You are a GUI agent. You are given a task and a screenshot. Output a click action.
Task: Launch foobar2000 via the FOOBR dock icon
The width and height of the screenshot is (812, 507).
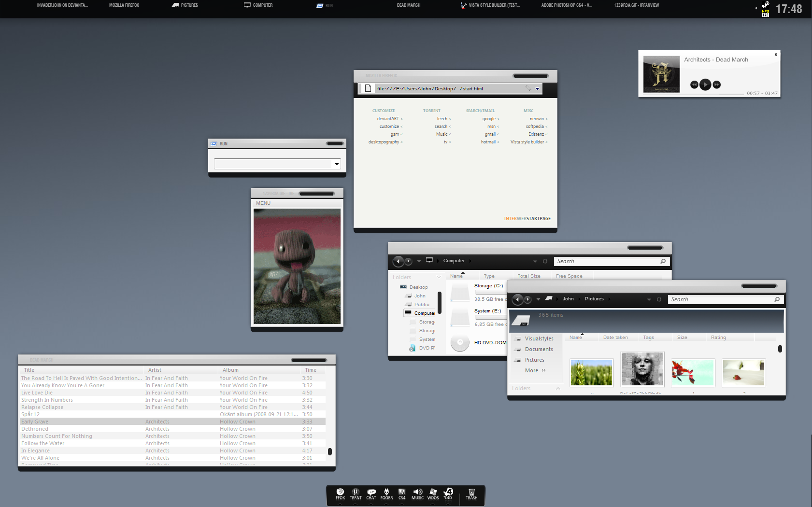click(386, 493)
